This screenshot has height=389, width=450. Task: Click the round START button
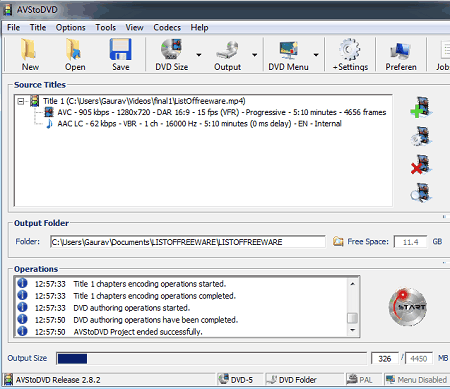click(x=408, y=307)
